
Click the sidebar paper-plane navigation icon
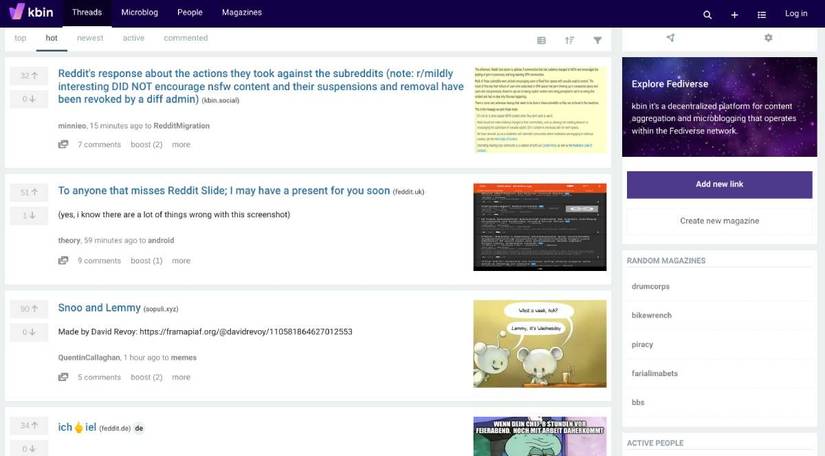point(670,38)
